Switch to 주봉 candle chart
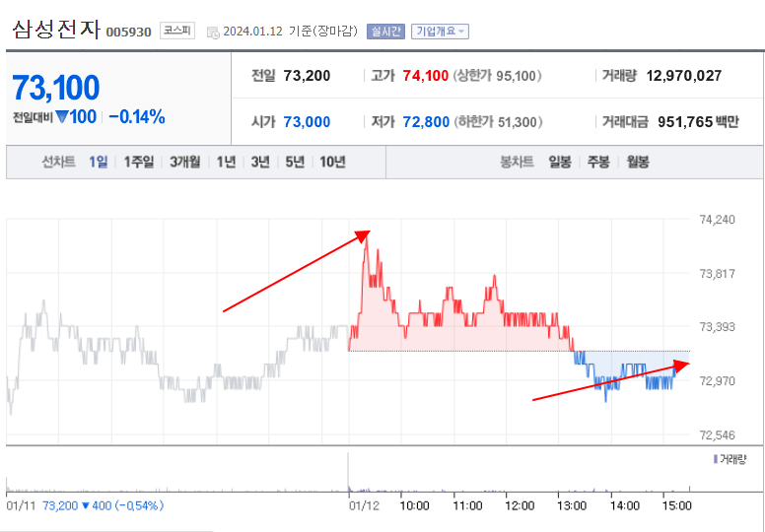 coord(598,162)
